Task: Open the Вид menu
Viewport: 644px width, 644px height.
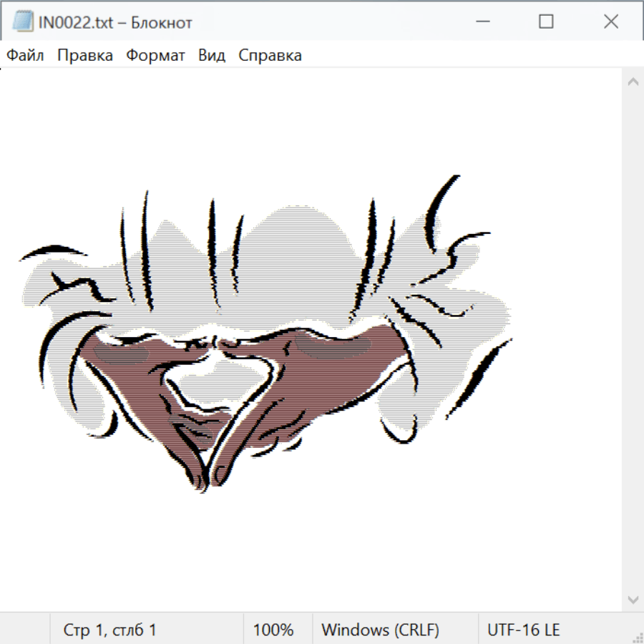Action: click(x=211, y=56)
